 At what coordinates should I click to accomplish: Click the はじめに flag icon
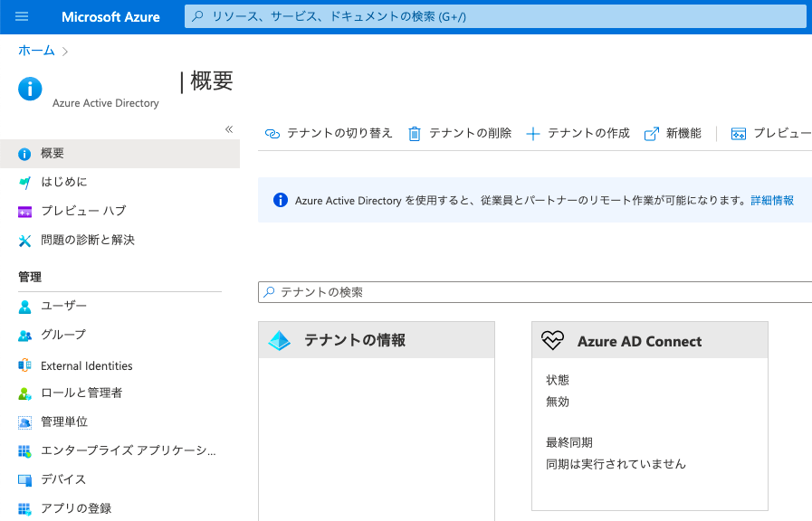tap(24, 183)
